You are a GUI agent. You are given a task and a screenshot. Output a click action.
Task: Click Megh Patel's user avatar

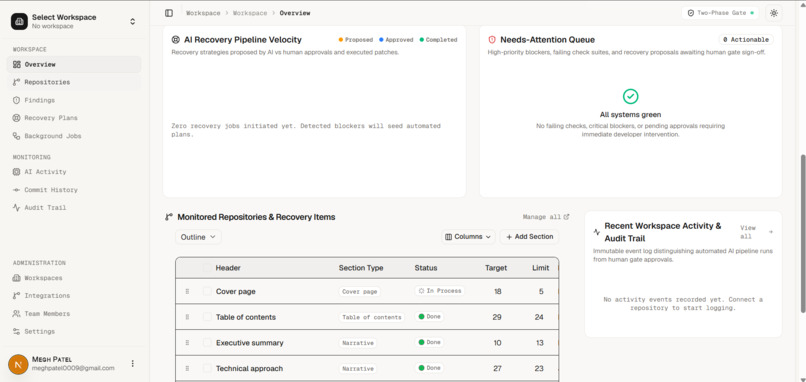(x=19, y=364)
